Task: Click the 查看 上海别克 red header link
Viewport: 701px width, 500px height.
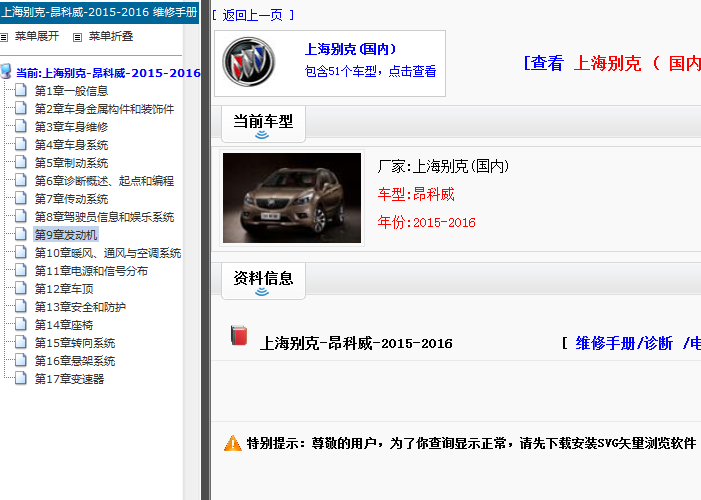Action: pyautogui.click(x=612, y=64)
